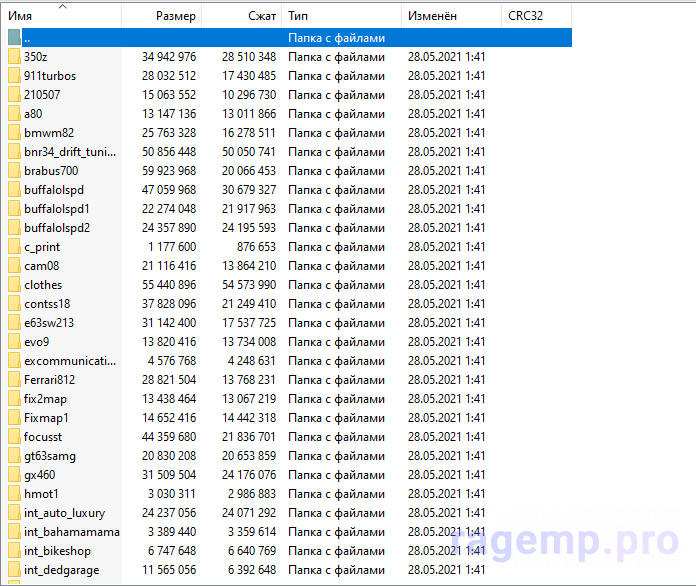Click the parent directory '..' folder icon
Viewport: 696px width, 586px height.
14,38
